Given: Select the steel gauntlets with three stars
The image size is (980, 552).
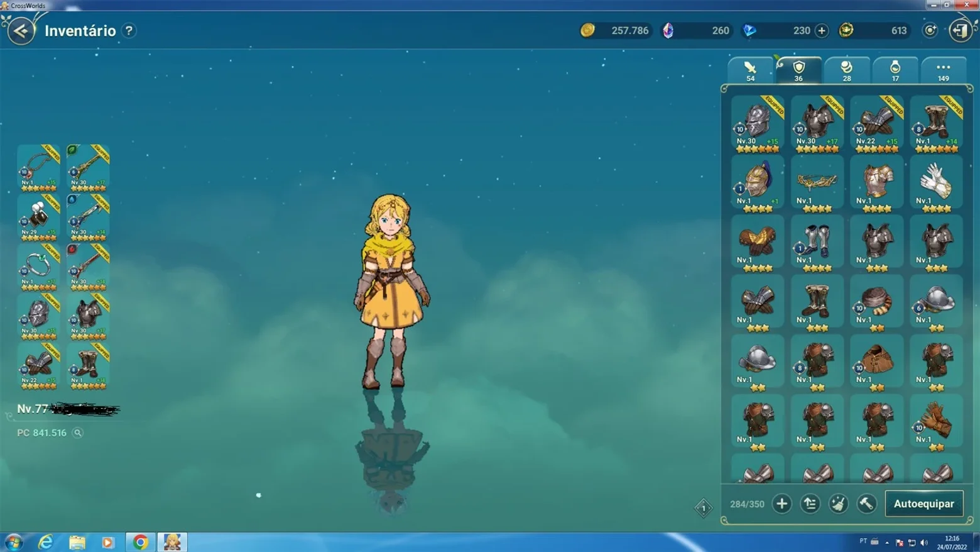Looking at the screenshot, I should click(758, 304).
